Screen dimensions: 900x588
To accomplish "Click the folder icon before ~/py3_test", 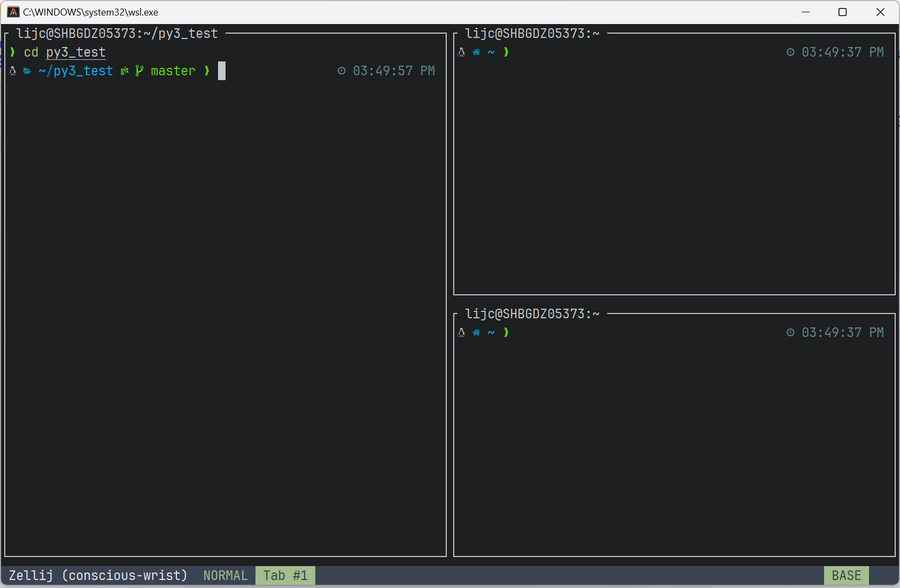I will pos(27,71).
